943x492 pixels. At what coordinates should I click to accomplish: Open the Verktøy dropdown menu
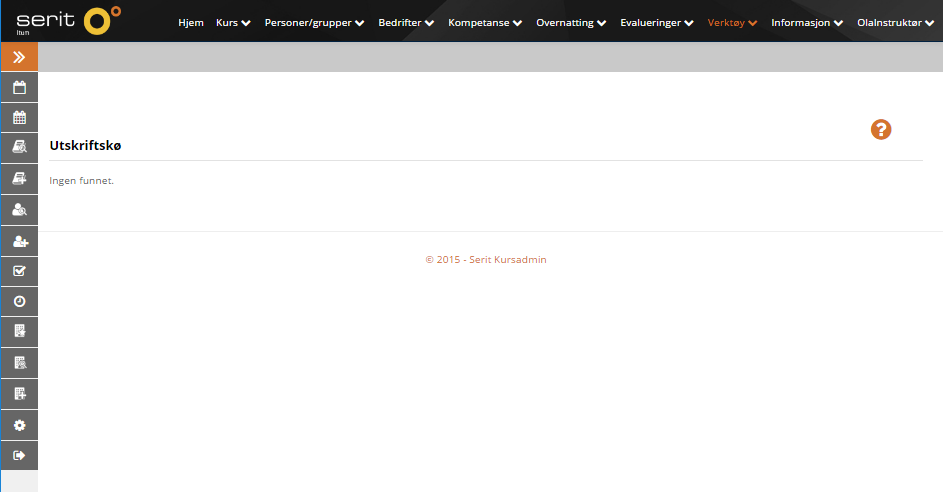pos(732,22)
